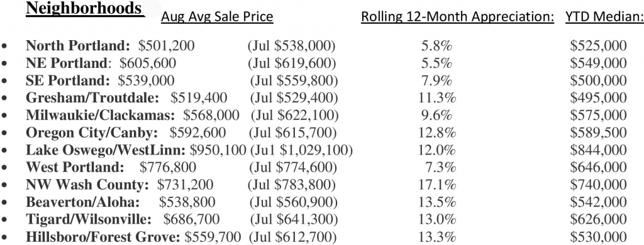Select the Lake Oswego/WestLinn label

[x=106, y=150]
